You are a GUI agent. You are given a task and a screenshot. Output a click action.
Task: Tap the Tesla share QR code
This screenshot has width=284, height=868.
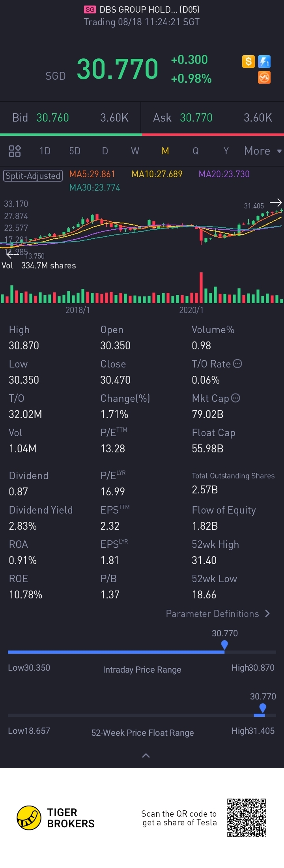(247, 817)
